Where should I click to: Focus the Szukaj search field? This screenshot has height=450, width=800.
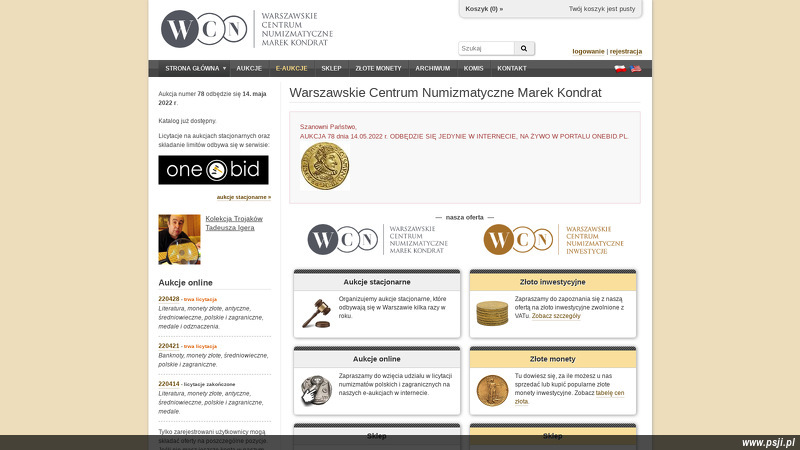click(486, 48)
